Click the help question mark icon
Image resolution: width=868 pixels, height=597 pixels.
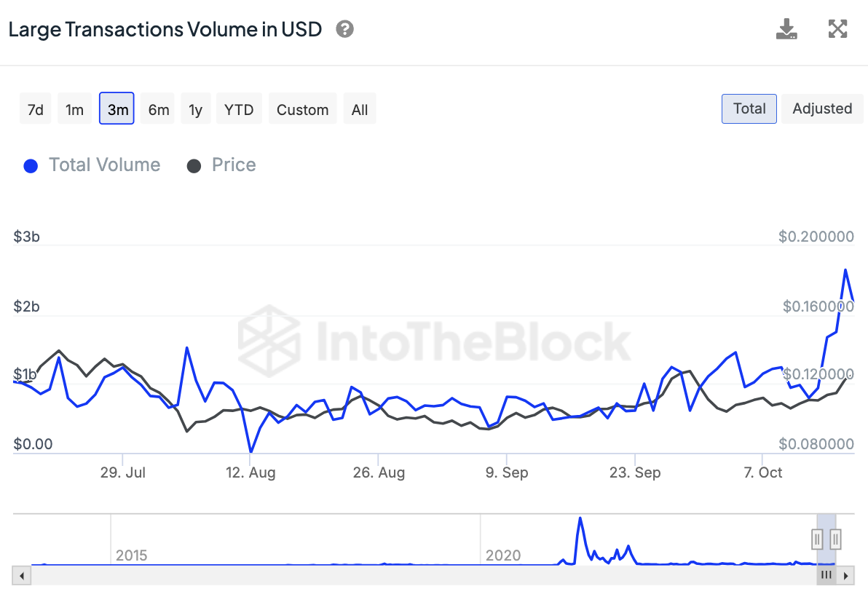[345, 30]
